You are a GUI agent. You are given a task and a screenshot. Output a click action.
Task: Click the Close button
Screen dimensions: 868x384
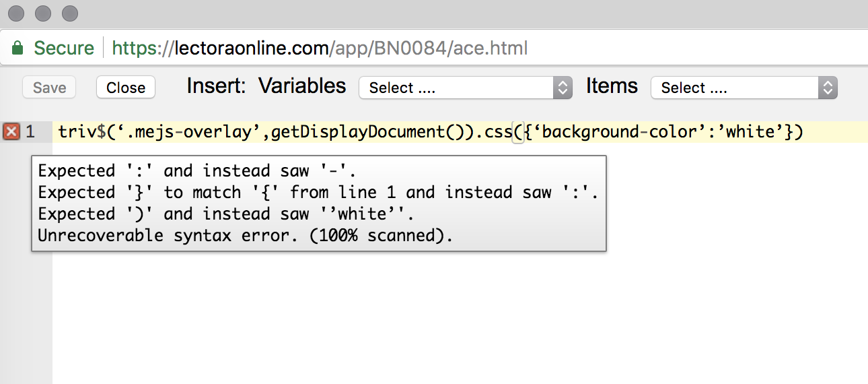click(126, 88)
